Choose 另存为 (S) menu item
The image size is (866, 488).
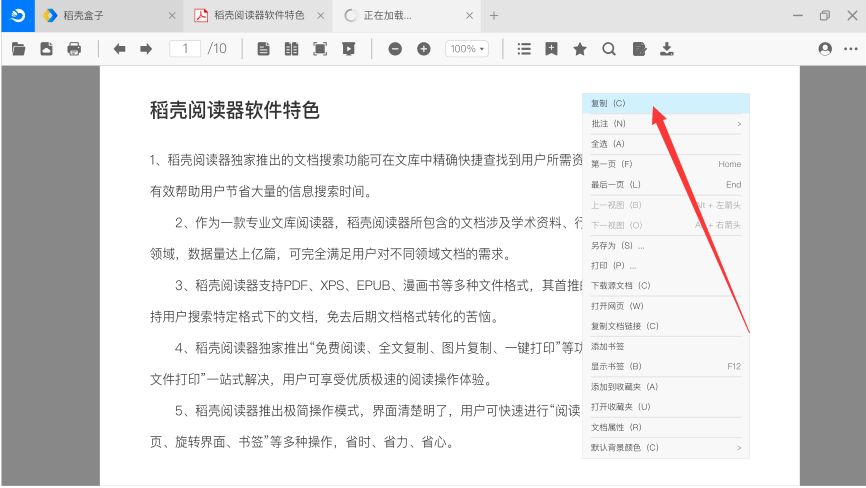[x=666, y=245]
